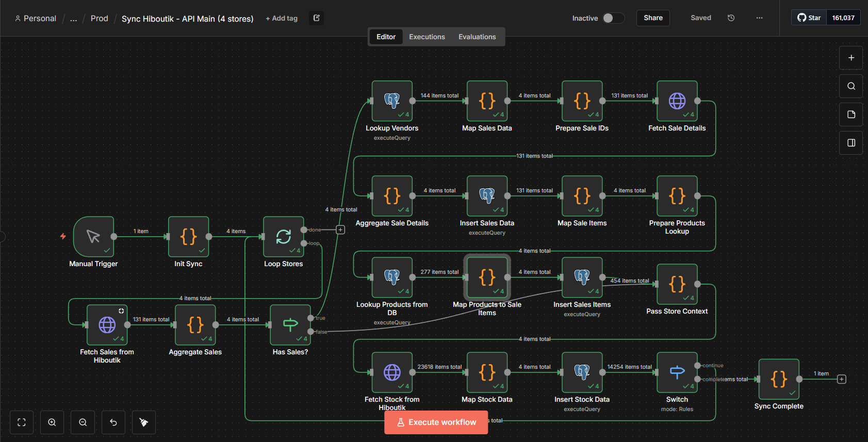Click the '277 items total' connection label
Image resolution: width=868 pixels, height=442 pixels.
click(439, 272)
